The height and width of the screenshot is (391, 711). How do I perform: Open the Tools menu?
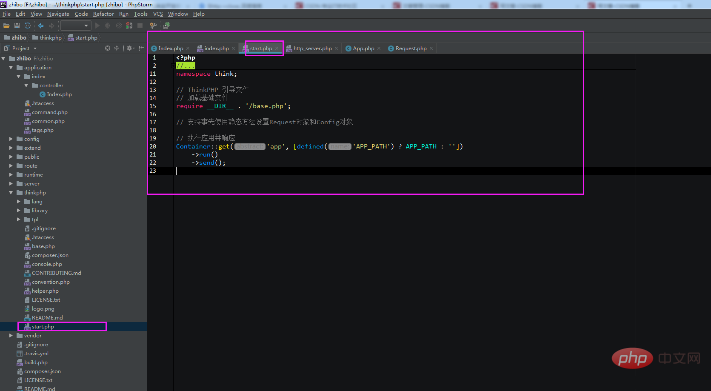[x=141, y=14]
